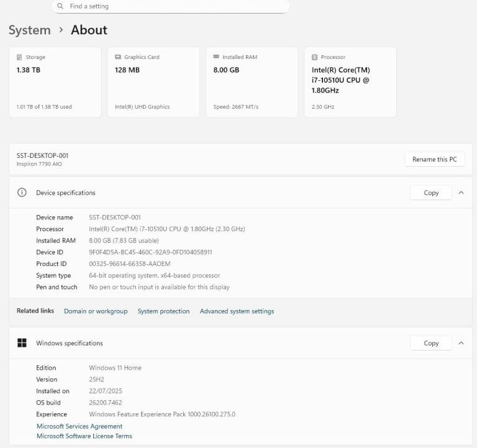
Task: Click the Windows logo icon
Action: pyautogui.click(x=22, y=343)
